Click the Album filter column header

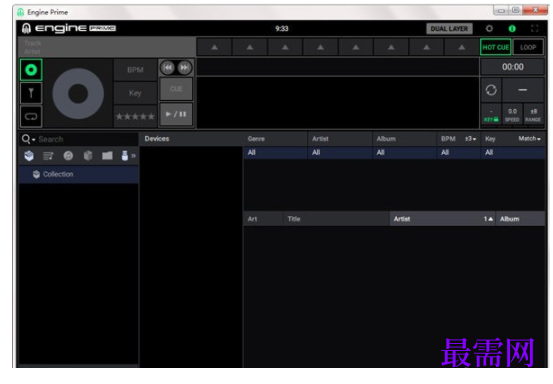pyautogui.click(x=404, y=139)
